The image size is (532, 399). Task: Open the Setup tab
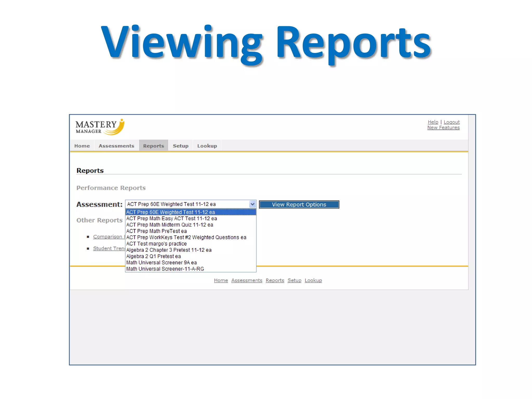click(181, 146)
